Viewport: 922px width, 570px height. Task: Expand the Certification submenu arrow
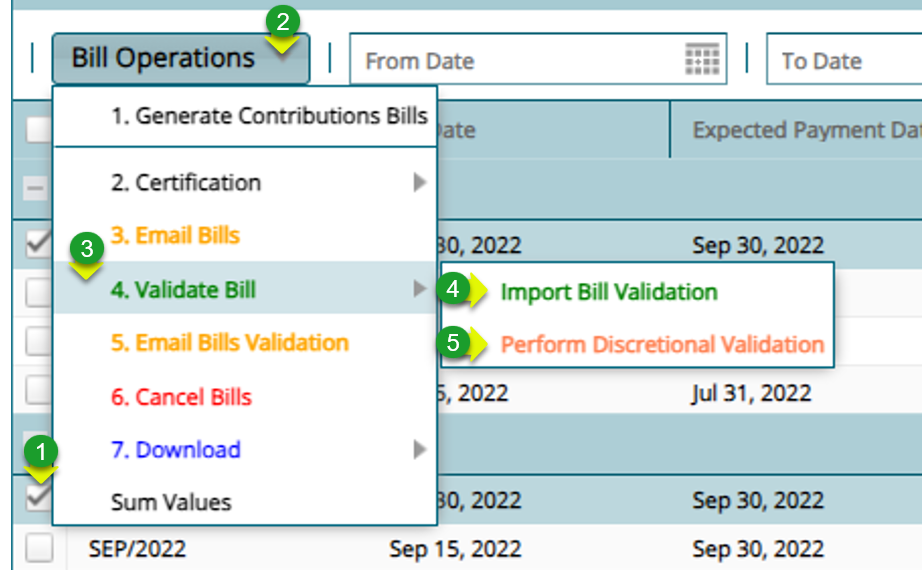click(x=419, y=182)
